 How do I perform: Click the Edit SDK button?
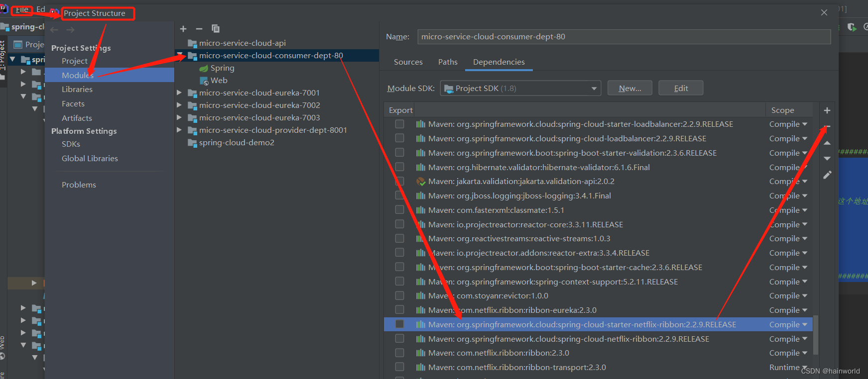(x=681, y=88)
